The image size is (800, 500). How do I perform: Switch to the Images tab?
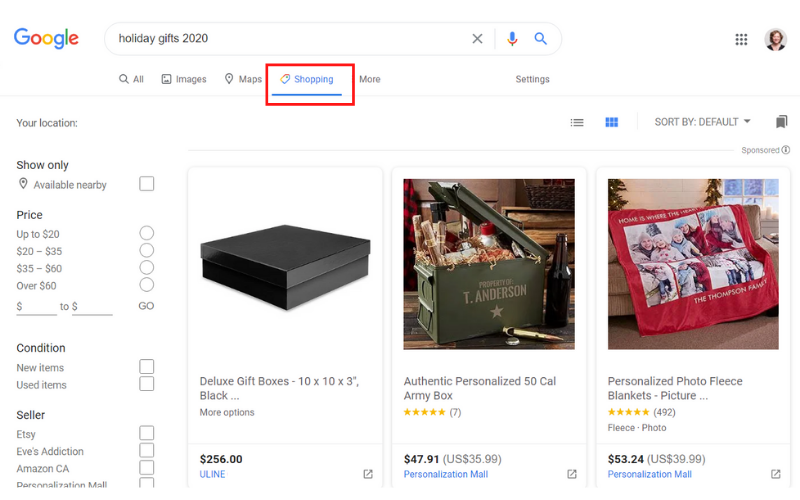coord(184,79)
